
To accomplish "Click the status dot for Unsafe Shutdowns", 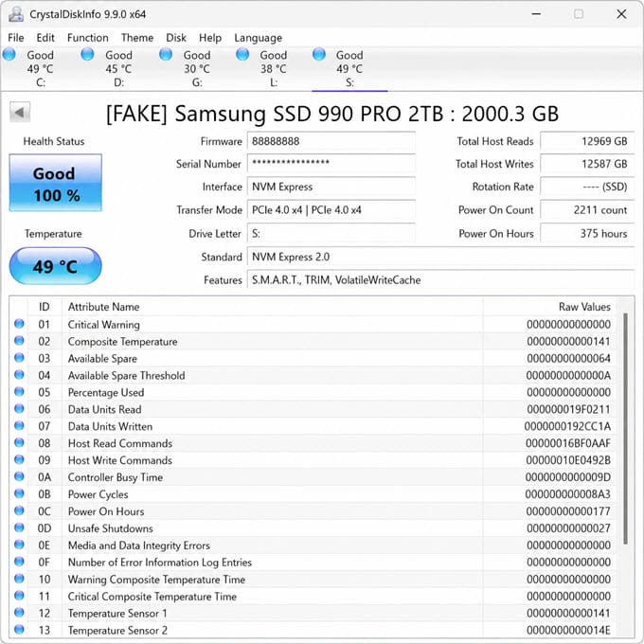I will click(x=19, y=527).
